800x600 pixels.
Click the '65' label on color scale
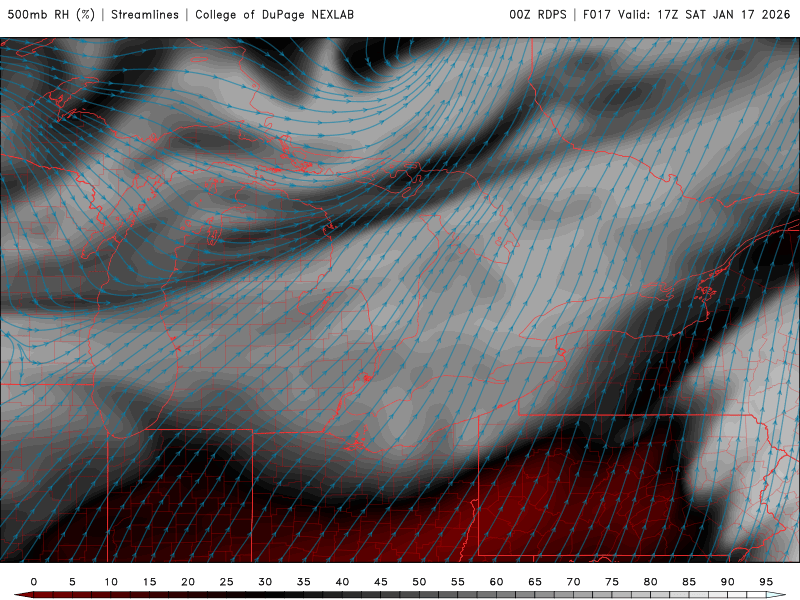coord(535,582)
